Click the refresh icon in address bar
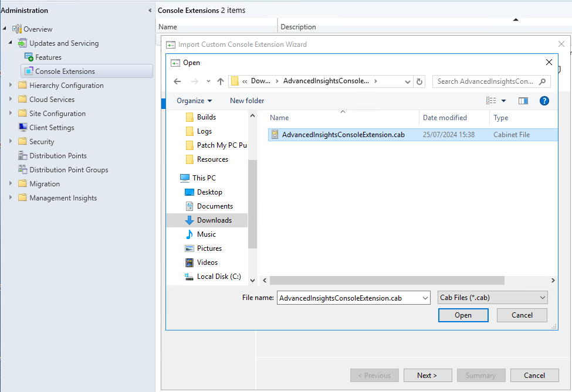572x392 pixels. pos(419,81)
